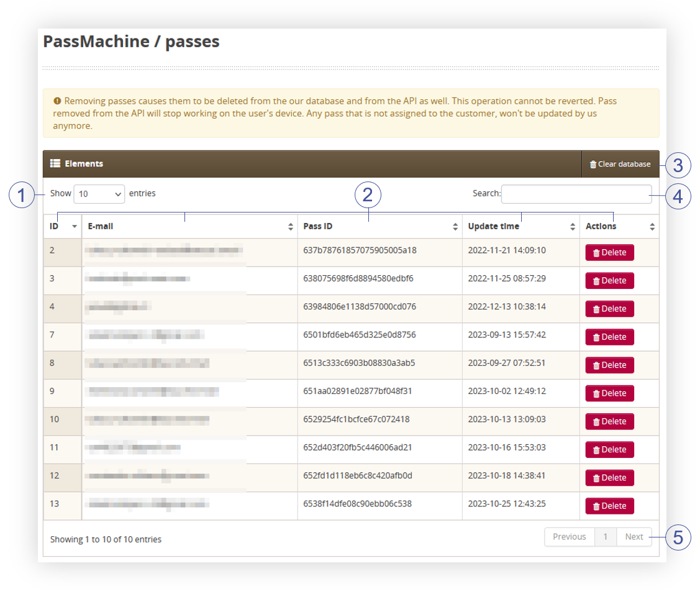
Task: Click the warning icon in the alert box
Action: click(x=57, y=101)
